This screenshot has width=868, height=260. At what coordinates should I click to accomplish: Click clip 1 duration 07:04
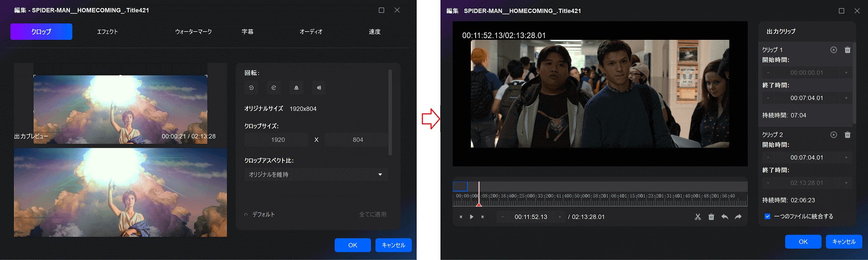click(x=798, y=115)
